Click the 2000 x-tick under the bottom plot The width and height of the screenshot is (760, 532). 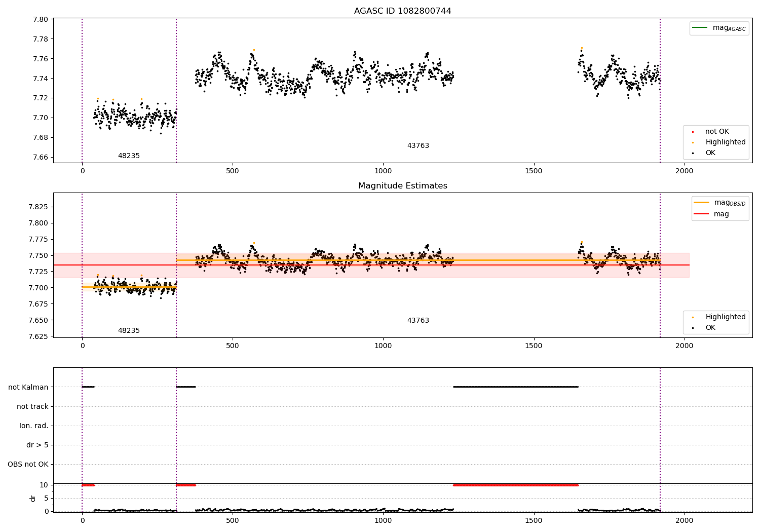684,520
